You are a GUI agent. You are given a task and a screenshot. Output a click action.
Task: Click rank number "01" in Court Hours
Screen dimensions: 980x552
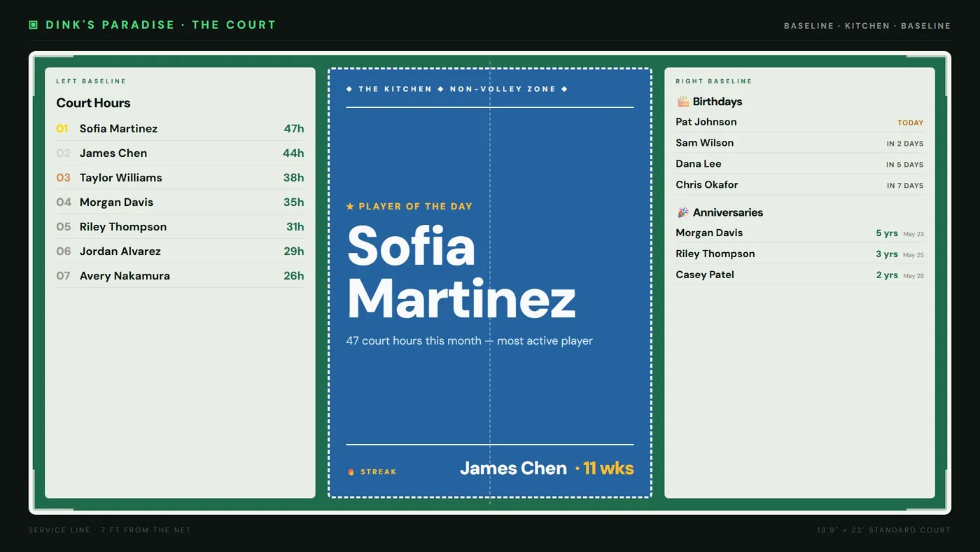(63, 129)
